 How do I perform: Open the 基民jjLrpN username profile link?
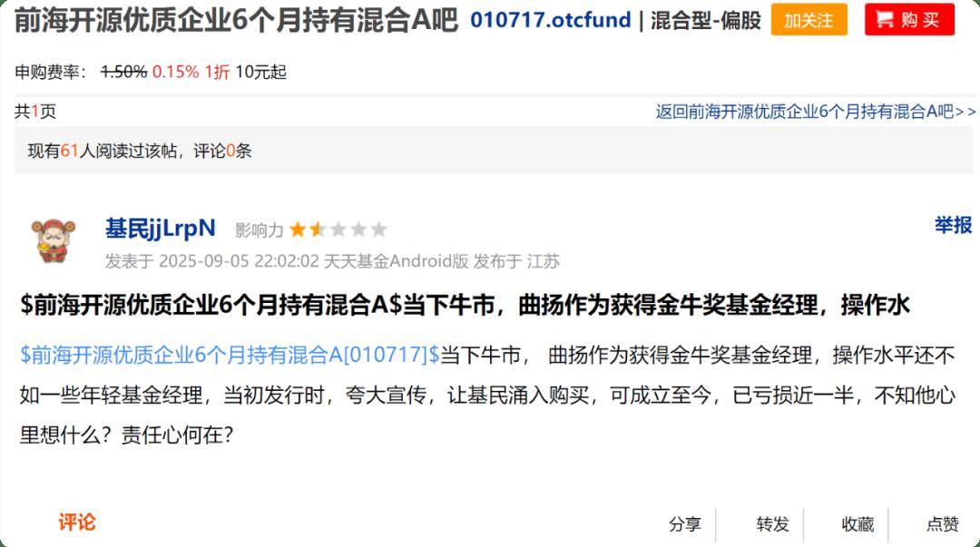pos(161,229)
